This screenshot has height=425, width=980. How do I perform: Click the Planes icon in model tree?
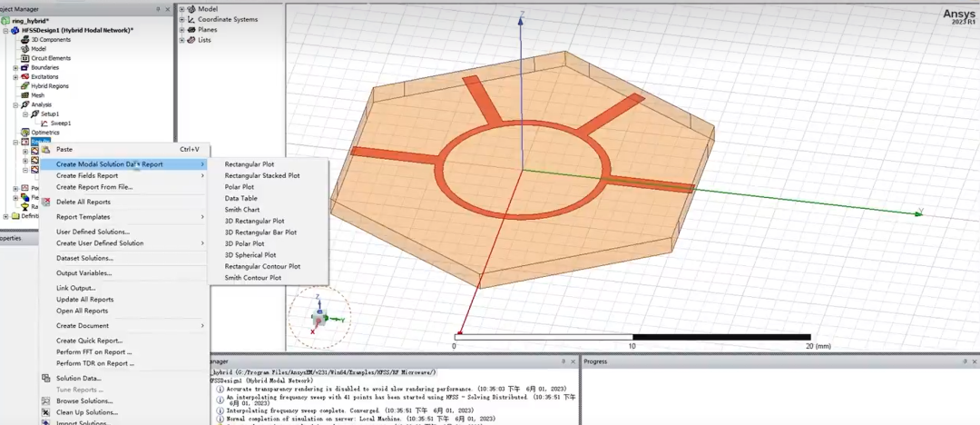click(x=191, y=29)
